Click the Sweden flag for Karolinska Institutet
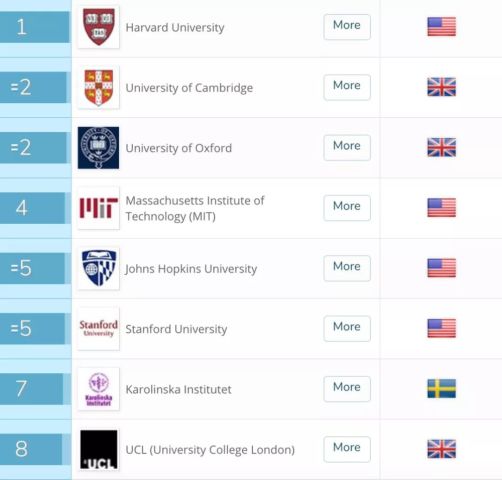 tap(441, 388)
